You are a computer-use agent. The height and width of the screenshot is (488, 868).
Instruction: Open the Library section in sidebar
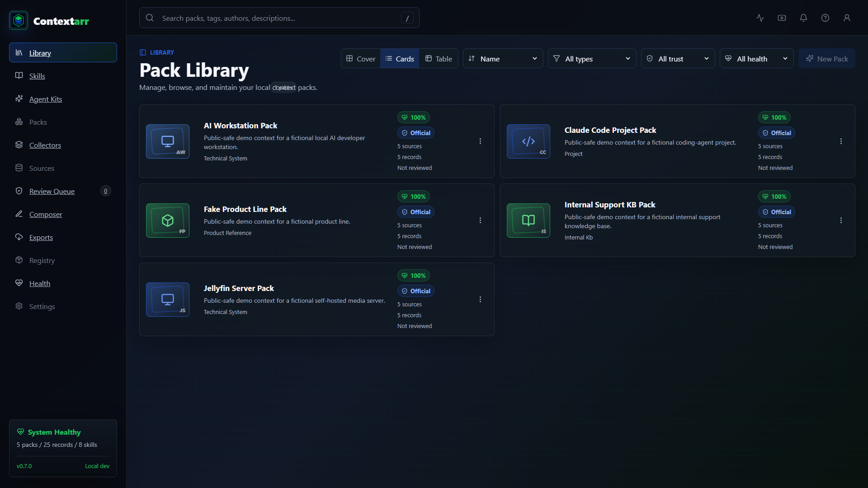[x=63, y=53]
